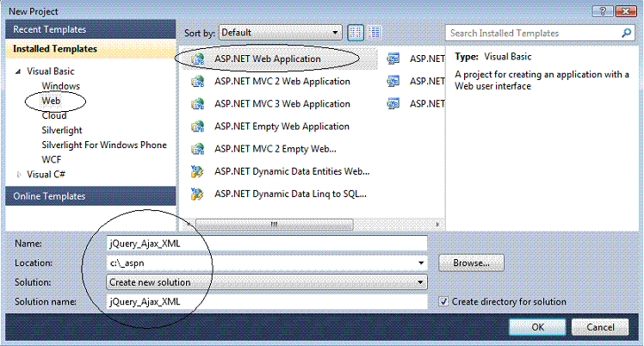Click the OK button
Screen dimensions: 644x346
537,327
